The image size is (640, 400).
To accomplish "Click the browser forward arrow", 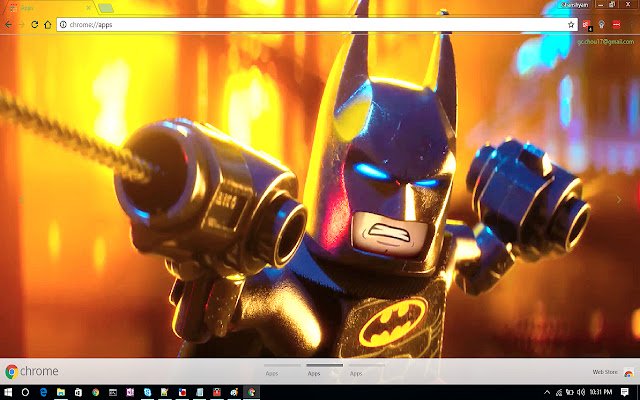I will click(22, 25).
